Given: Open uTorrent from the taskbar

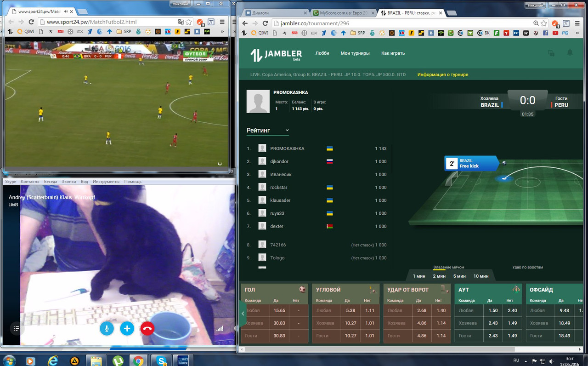Looking at the screenshot, I should tap(117, 360).
